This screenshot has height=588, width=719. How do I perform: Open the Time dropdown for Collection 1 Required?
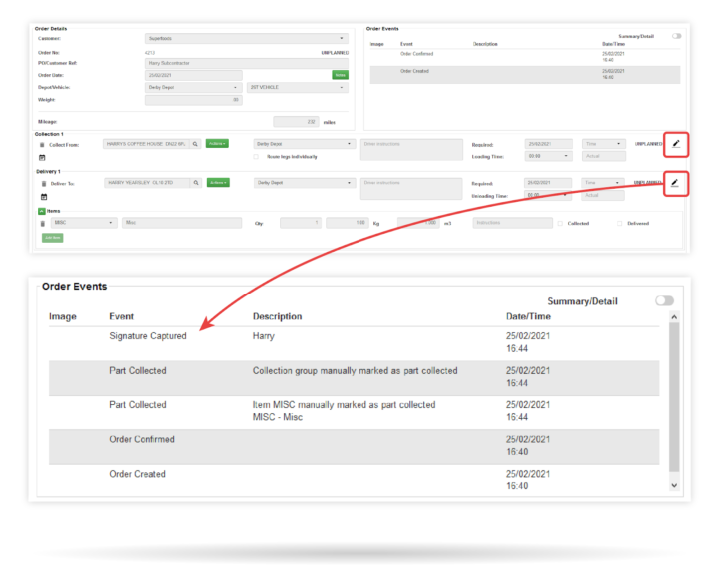pyautogui.click(x=603, y=144)
